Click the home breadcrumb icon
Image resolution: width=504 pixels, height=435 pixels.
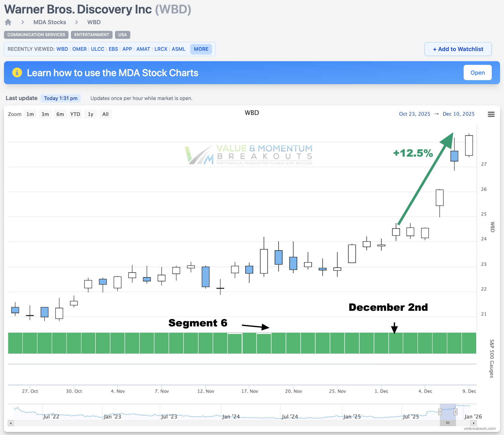coord(8,22)
